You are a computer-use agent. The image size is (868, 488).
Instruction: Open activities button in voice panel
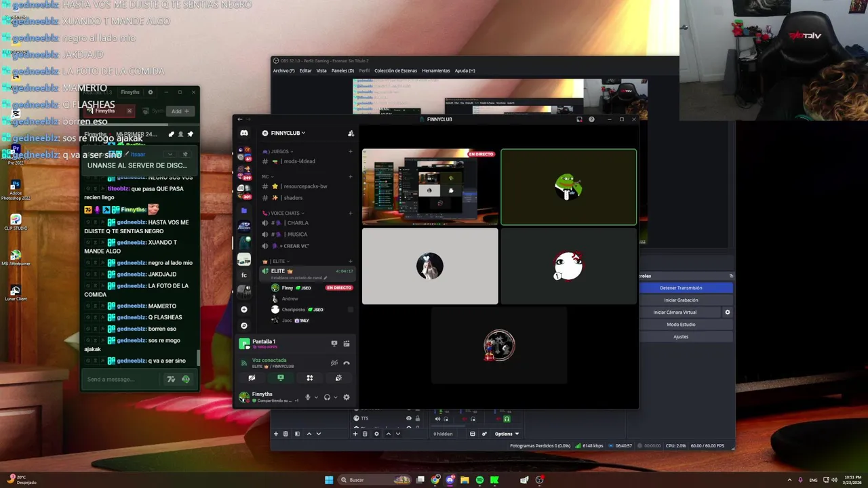[310, 378]
